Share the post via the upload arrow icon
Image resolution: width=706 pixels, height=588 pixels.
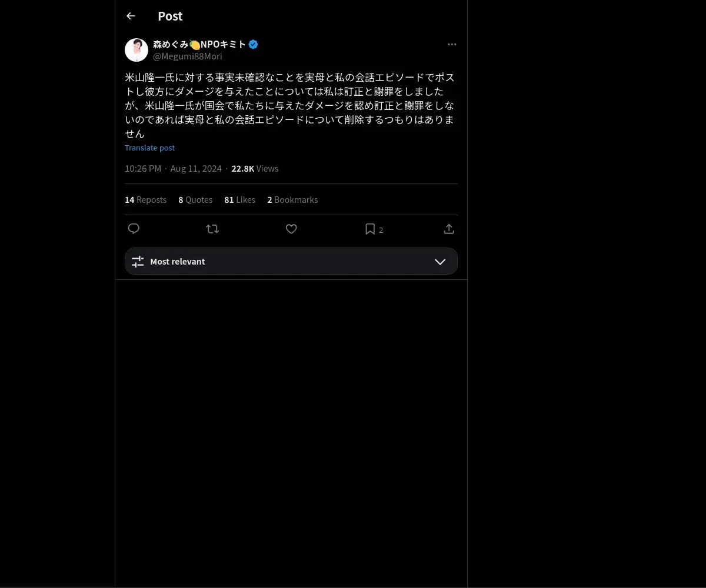[x=449, y=229]
